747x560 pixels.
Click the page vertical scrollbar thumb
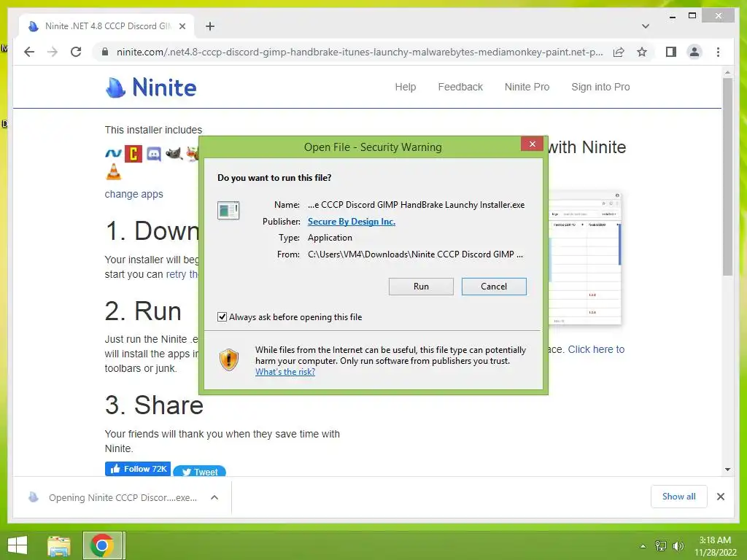click(x=727, y=176)
